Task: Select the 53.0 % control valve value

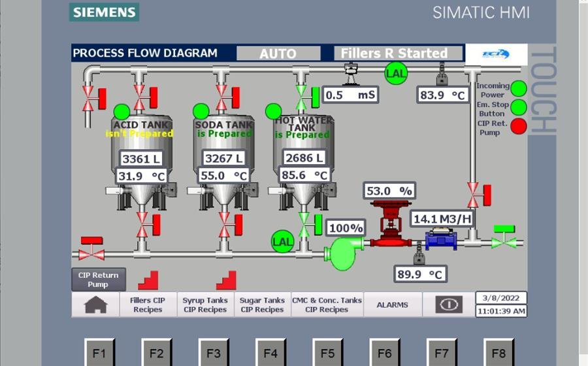Action: click(x=389, y=191)
